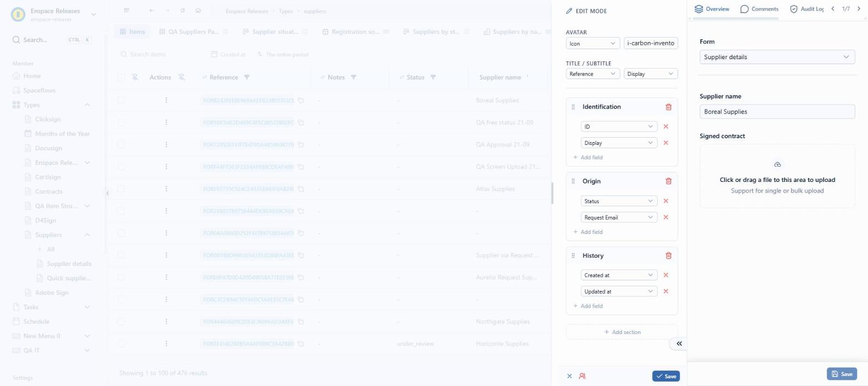Remove the Display field in Identification
The height and width of the screenshot is (386, 868).
pos(666,143)
